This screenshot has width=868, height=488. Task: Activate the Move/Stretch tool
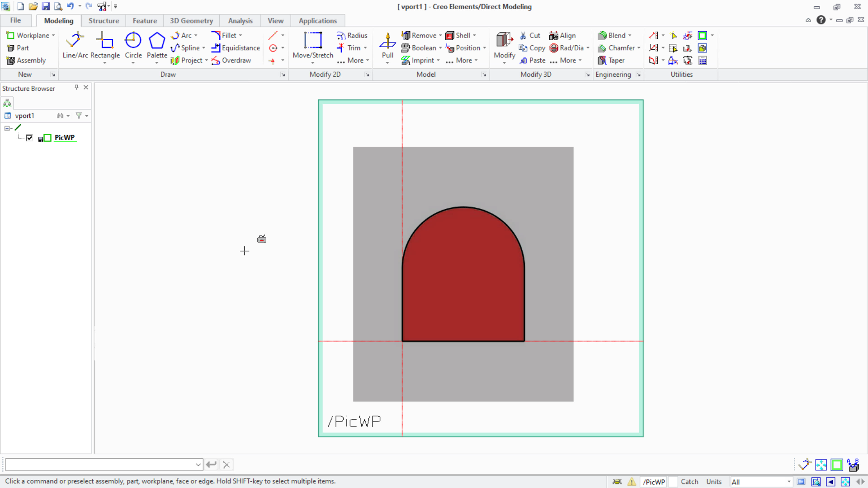tap(313, 45)
